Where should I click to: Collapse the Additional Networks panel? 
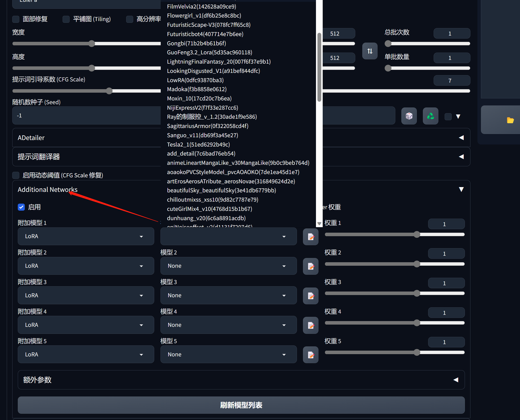pyautogui.click(x=461, y=190)
